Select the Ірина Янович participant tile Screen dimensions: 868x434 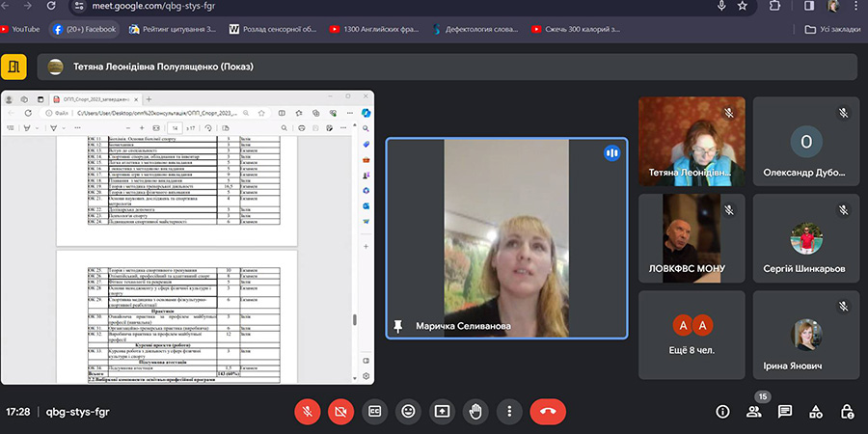pyautogui.click(x=806, y=335)
